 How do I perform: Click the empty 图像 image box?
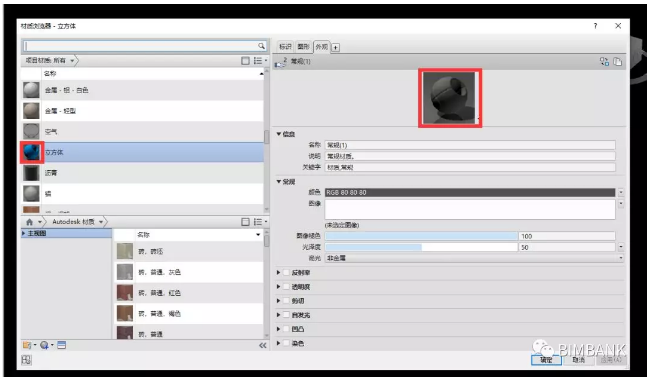470,209
